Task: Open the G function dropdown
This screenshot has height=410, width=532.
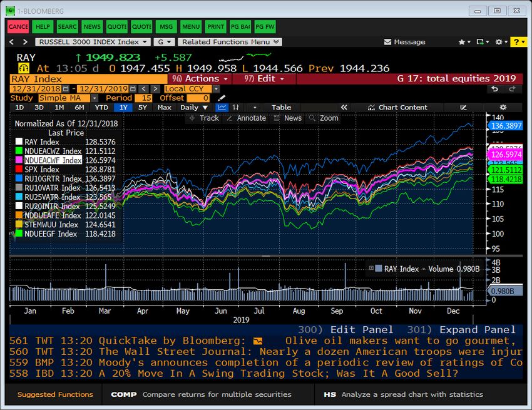Action: [x=164, y=42]
